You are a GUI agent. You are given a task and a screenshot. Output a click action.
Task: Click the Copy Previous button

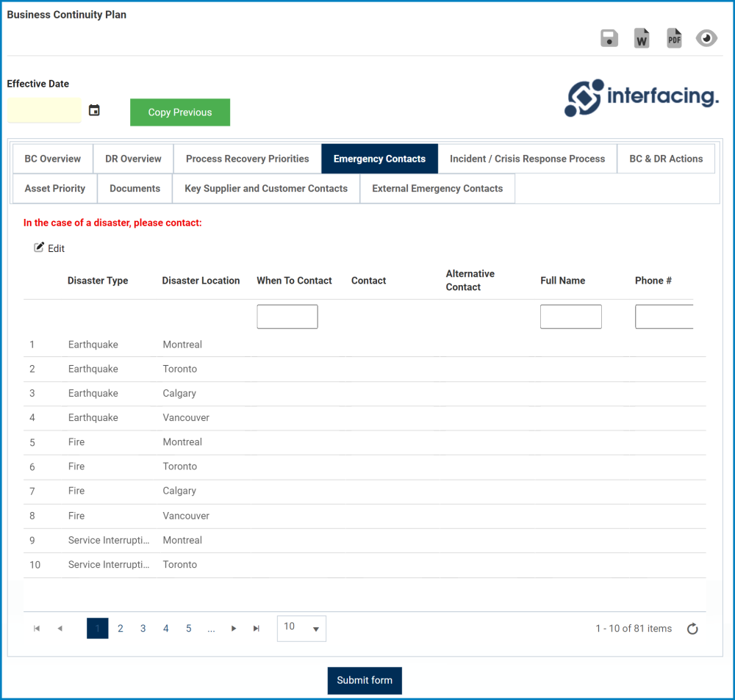[x=180, y=112]
